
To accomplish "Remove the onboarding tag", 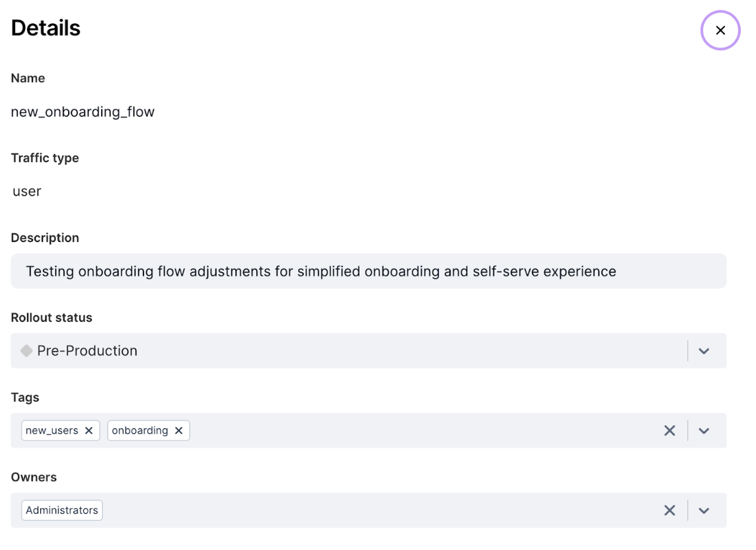I will pyautogui.click(x=178, y=430).
